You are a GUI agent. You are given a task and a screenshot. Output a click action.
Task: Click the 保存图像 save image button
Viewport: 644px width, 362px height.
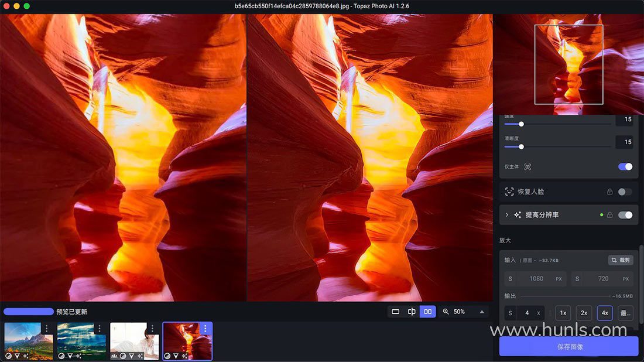tap(569, 347)
